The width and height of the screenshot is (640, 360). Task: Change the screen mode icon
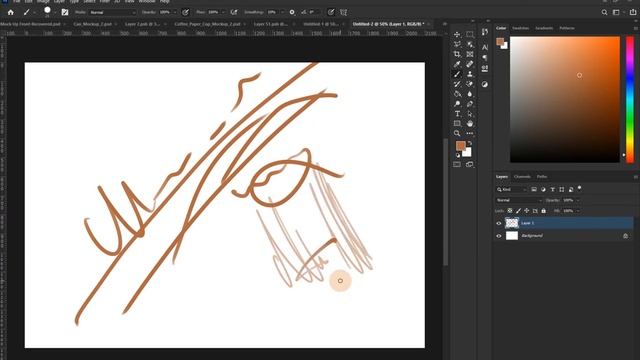[470, 164]
